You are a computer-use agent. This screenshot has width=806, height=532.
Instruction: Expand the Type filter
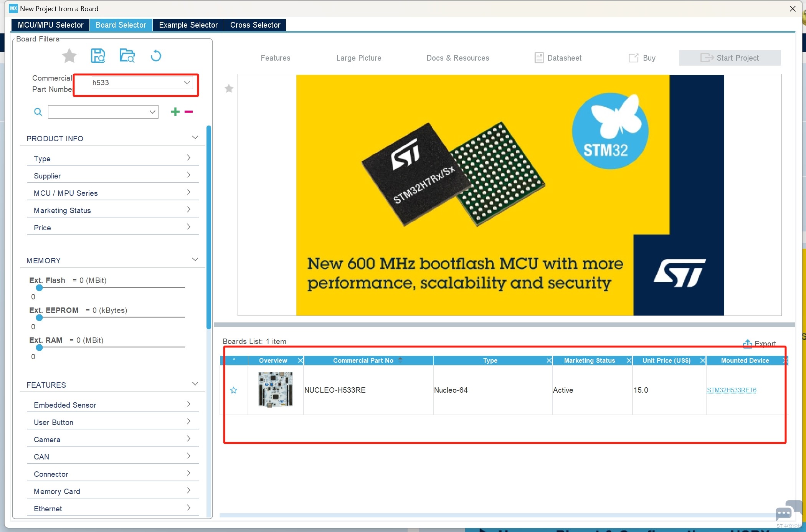tap(113, 159)
